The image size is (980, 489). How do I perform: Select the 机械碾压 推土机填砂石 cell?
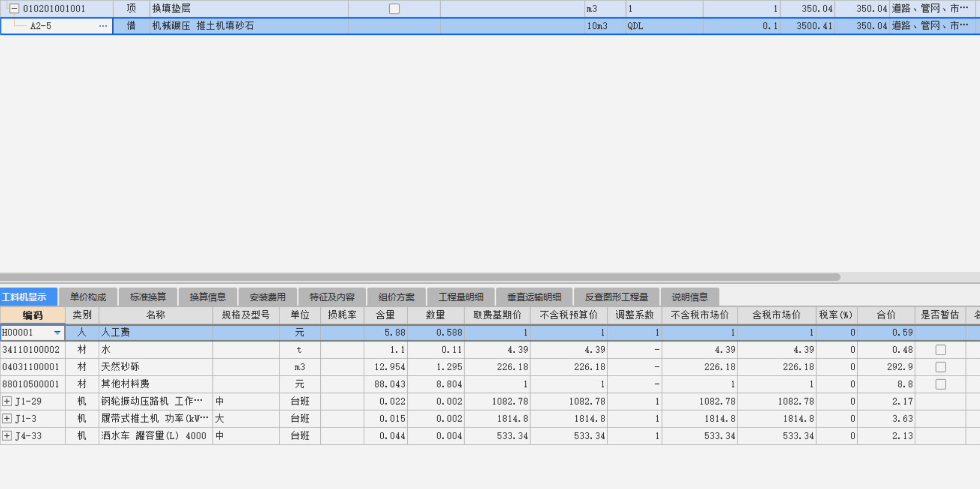(x=249, y=26)
